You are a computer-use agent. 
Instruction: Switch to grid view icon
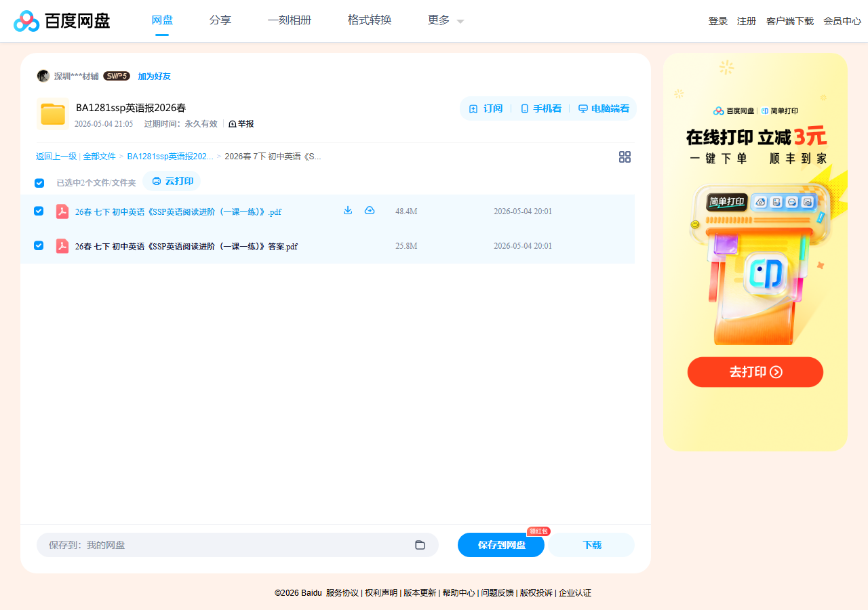(625, 157)
